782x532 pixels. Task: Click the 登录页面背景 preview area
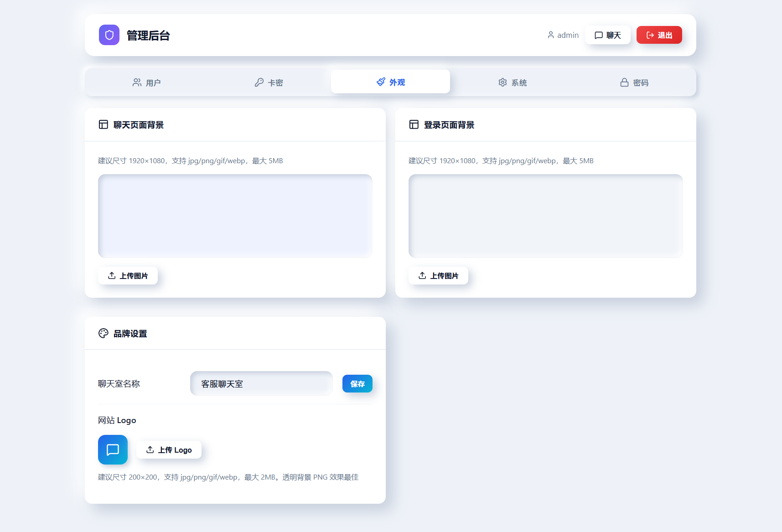point(546,216)
